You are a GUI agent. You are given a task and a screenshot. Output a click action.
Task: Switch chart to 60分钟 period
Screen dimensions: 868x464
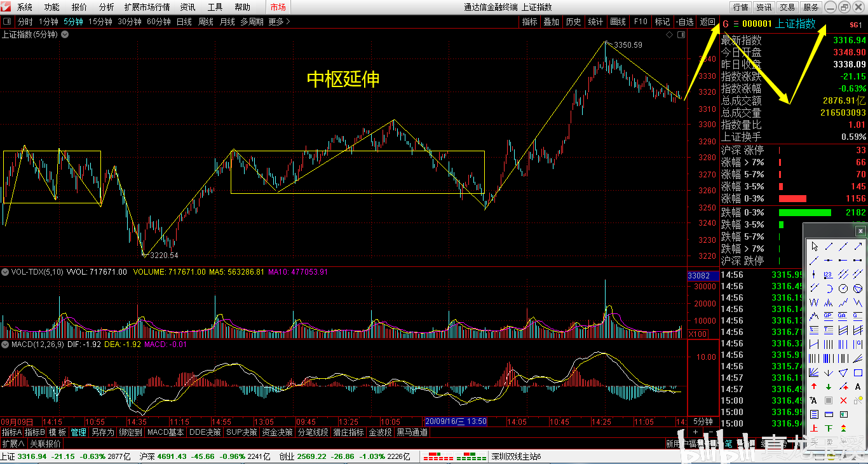tap(158, 22)
